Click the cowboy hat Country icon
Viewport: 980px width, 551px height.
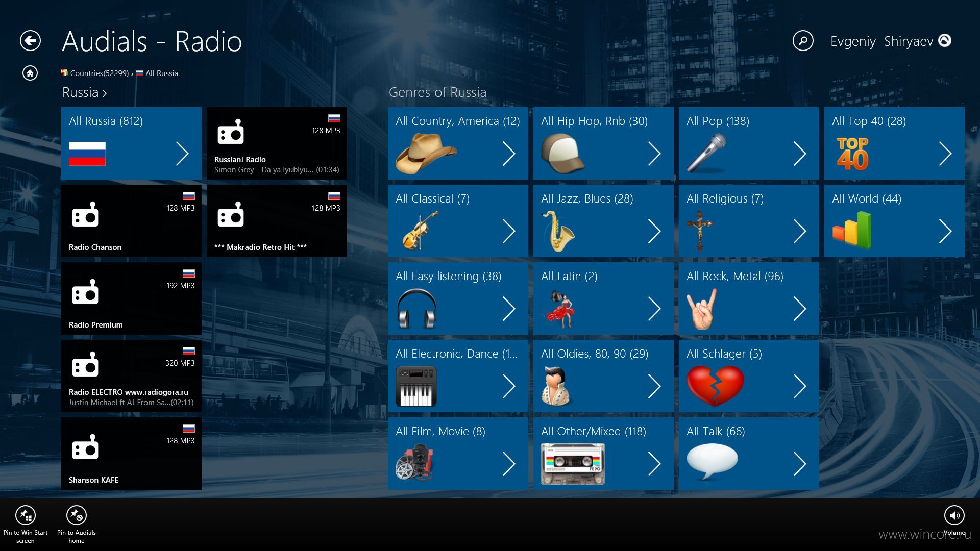click(426, 153)
